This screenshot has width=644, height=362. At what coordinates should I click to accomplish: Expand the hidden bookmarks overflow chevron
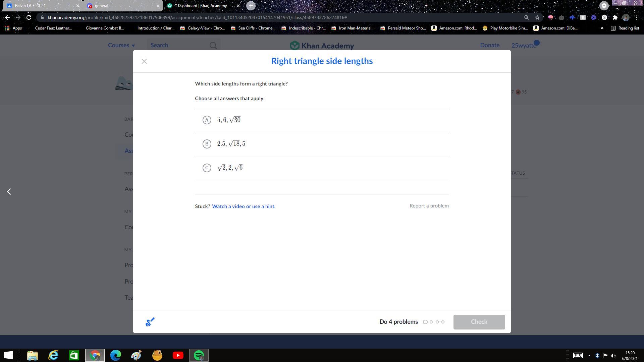pyautogui.click(x=602, y=28)
